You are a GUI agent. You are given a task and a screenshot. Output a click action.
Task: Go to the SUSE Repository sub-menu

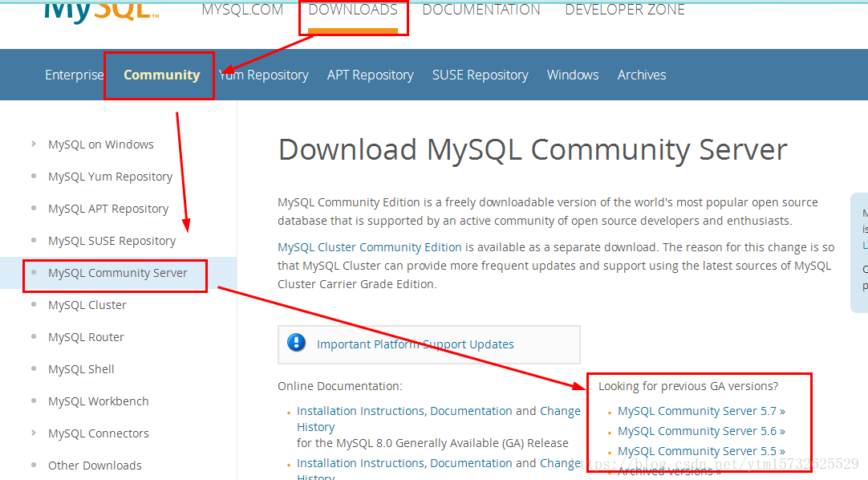tap(481, 75)
